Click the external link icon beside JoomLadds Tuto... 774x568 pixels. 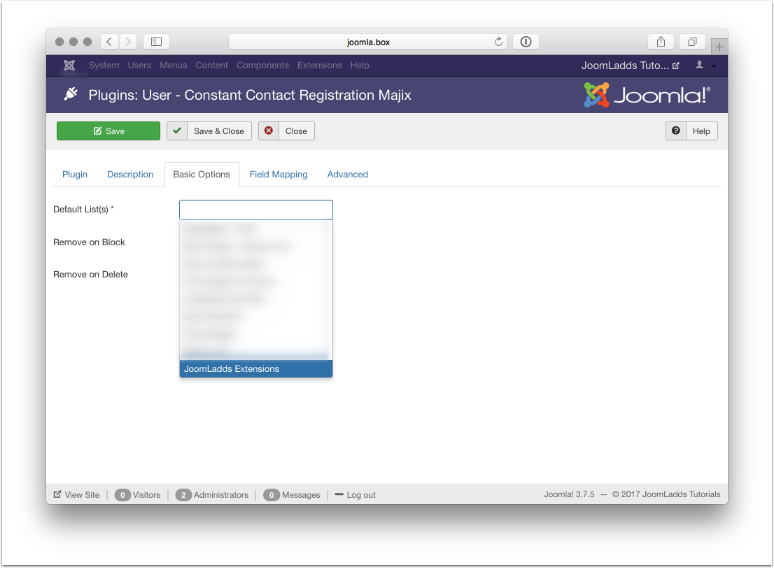pyautogui.click(x=676, y=66)
